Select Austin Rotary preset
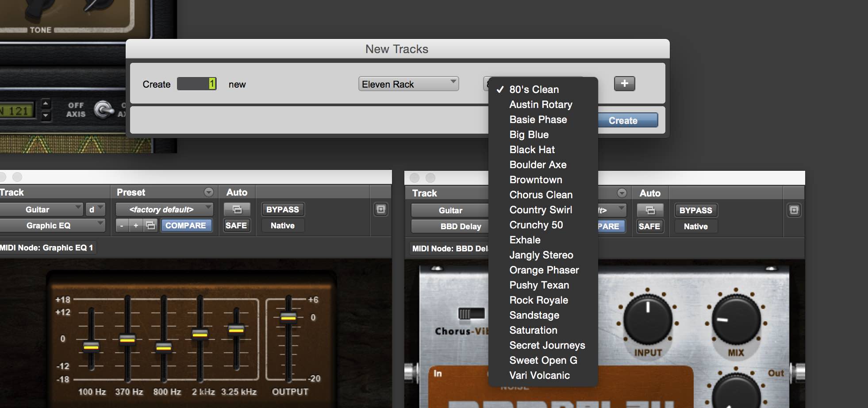868x408 pixels. click(543, 104)
